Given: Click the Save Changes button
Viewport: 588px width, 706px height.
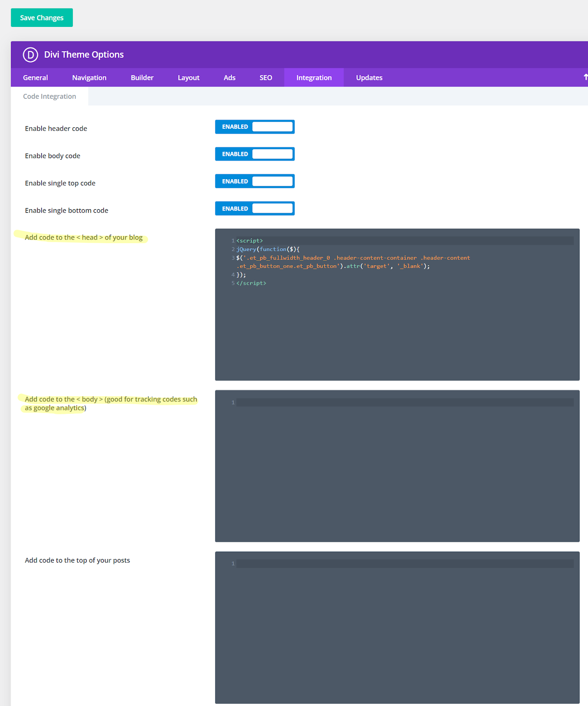Looking at the screenshot, I should pyautogui.click(x=42, y=18).
